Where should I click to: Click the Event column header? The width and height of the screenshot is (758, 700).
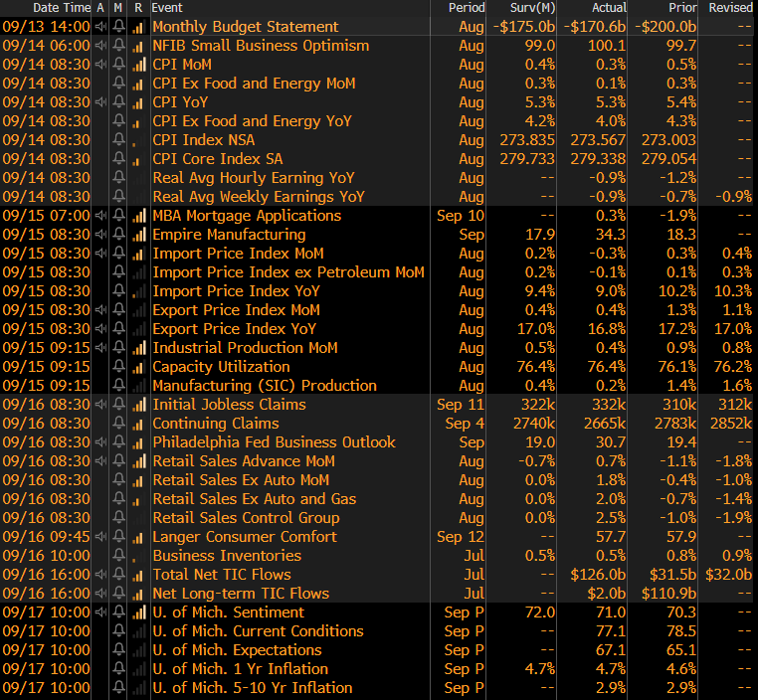[x=167, y=8]
